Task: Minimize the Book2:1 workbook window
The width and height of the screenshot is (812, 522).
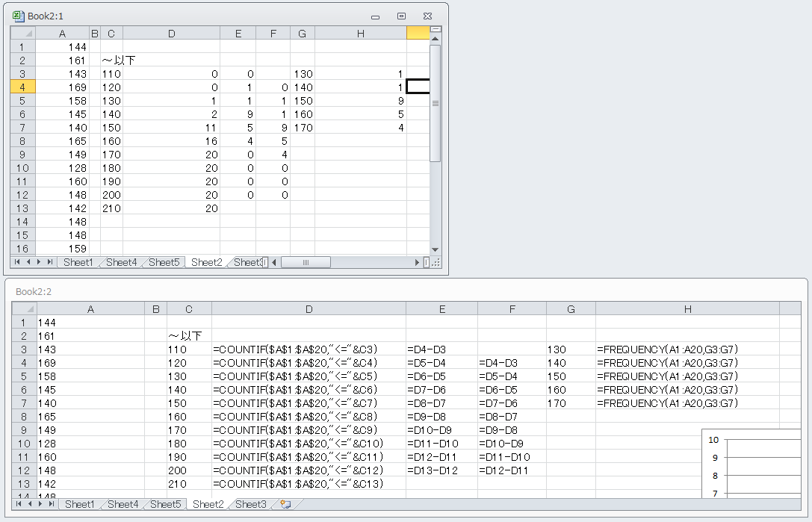Action: pyautogui.click(x=375, y=16)
